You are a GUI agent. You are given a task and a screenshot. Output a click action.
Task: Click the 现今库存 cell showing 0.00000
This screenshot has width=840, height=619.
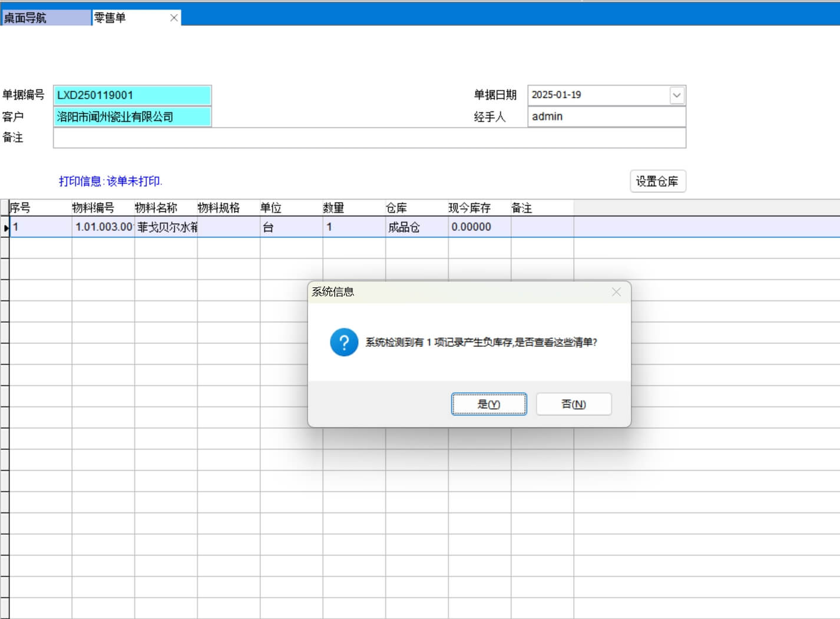[479, 227]
